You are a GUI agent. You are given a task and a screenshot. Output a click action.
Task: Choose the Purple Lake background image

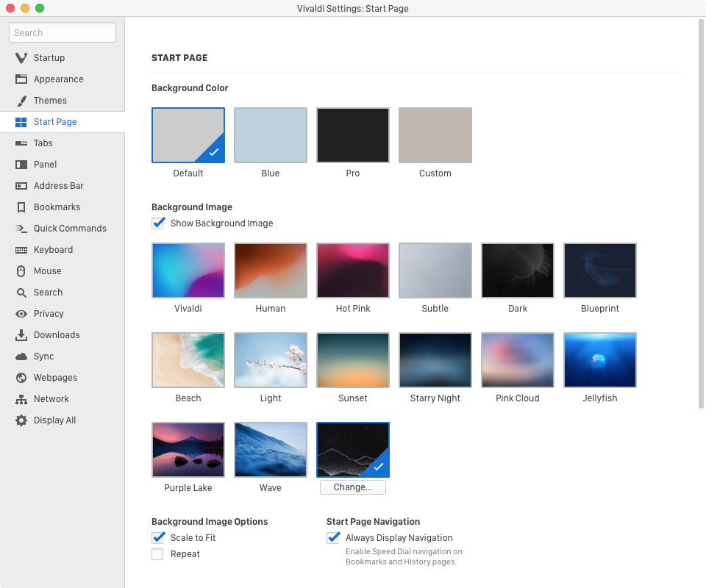pos(188,449)
